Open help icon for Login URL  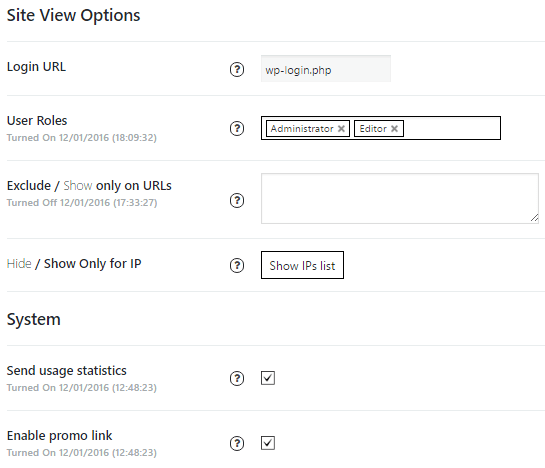pos(237,69)
